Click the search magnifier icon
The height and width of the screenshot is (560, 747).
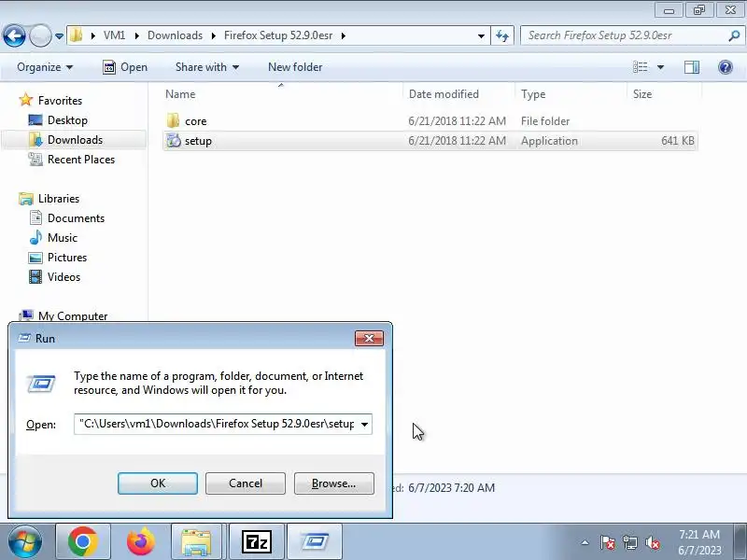734,35
